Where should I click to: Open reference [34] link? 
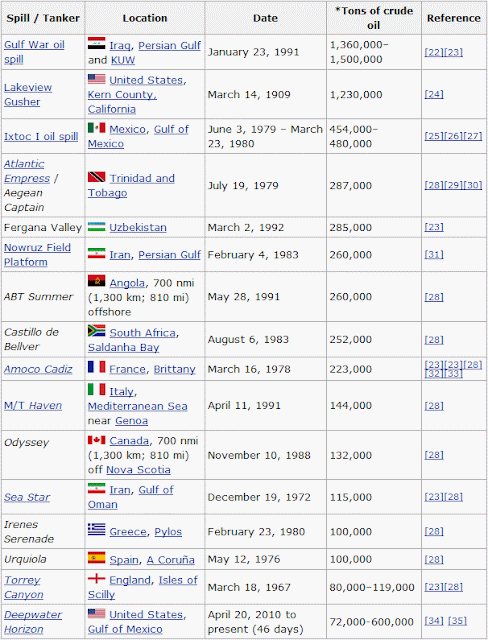pos(434,621)
